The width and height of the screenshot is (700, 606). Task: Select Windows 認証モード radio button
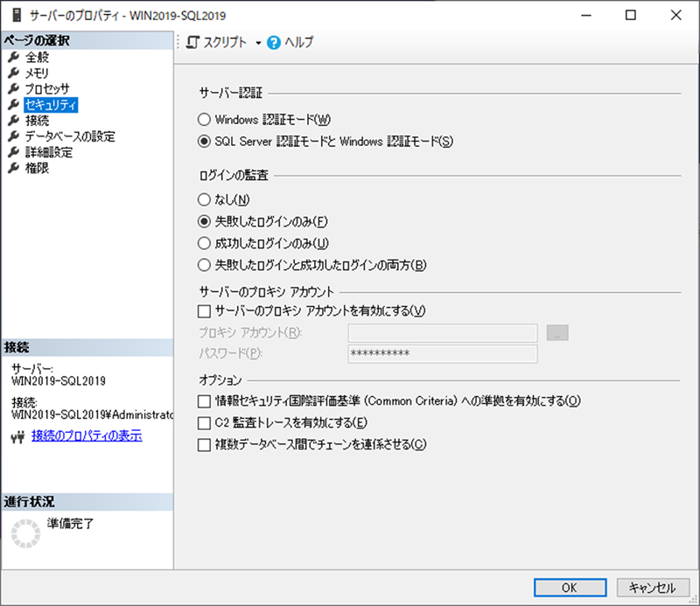[x=204, y=119]
